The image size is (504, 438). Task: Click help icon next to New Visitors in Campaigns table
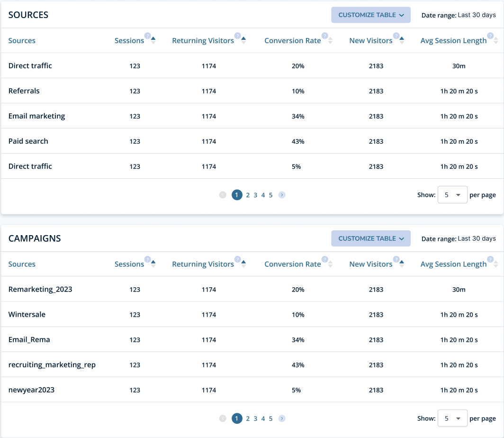396,259
